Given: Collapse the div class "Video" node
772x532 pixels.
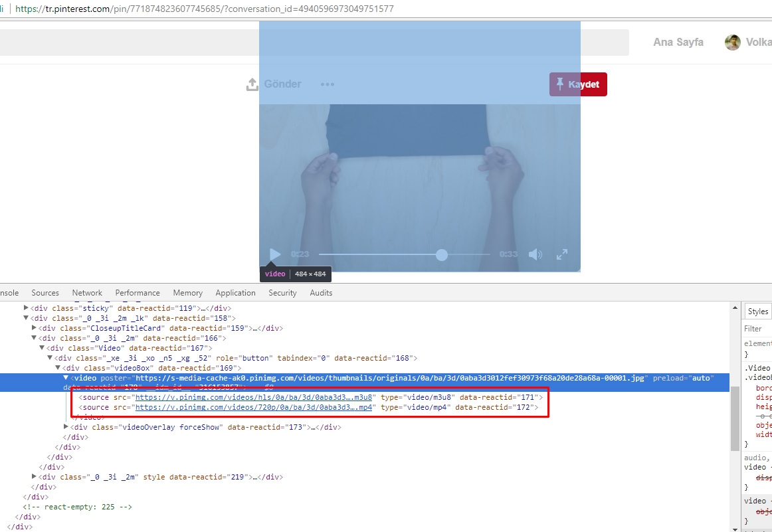Looking at the screenshot, I should pos(42,348).
